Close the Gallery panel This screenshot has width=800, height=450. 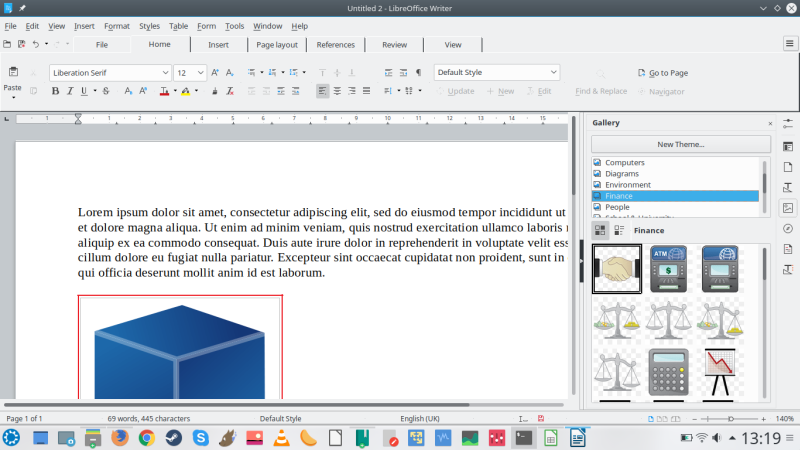[x=770, y=123]
